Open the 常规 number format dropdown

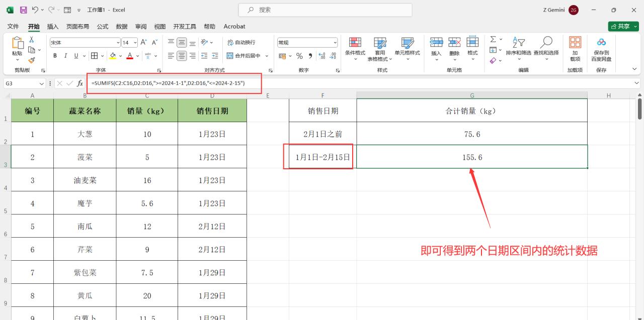tap(335, 43)
